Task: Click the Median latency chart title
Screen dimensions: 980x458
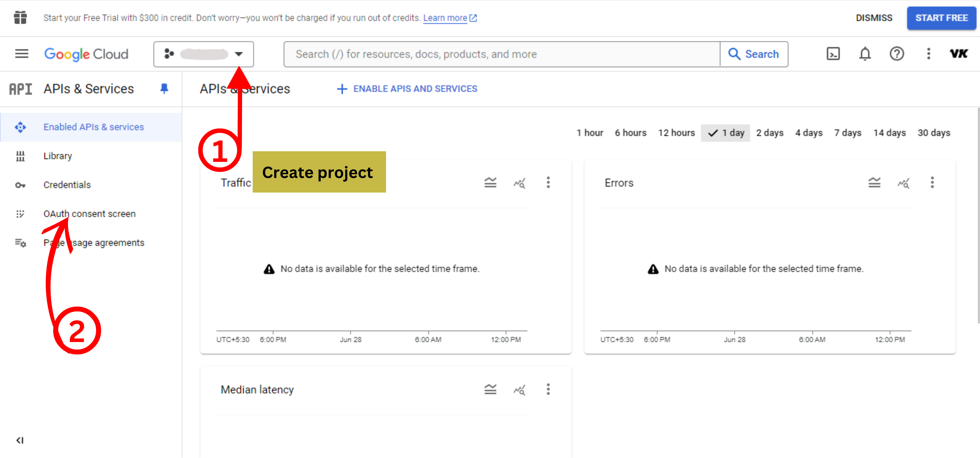Action: click(257, 390)
